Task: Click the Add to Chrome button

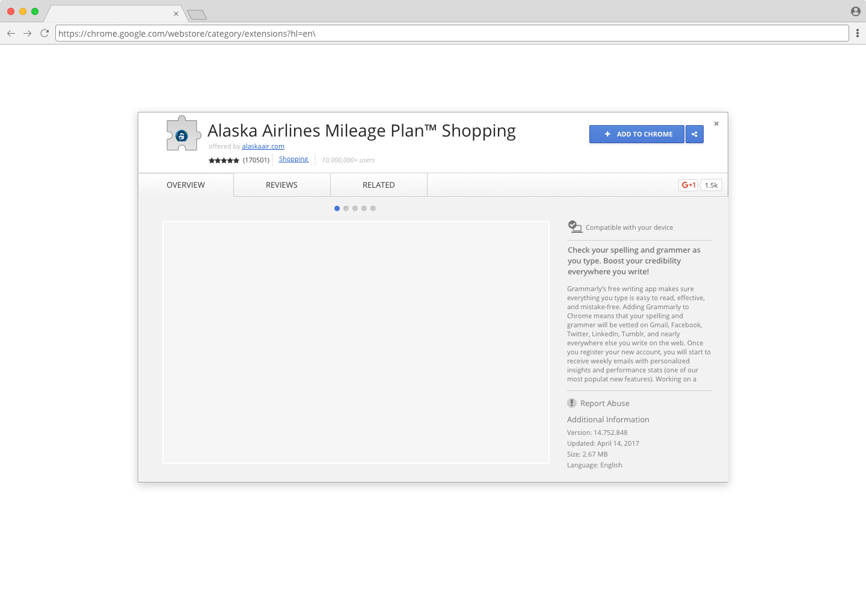Action: (637, 134)
